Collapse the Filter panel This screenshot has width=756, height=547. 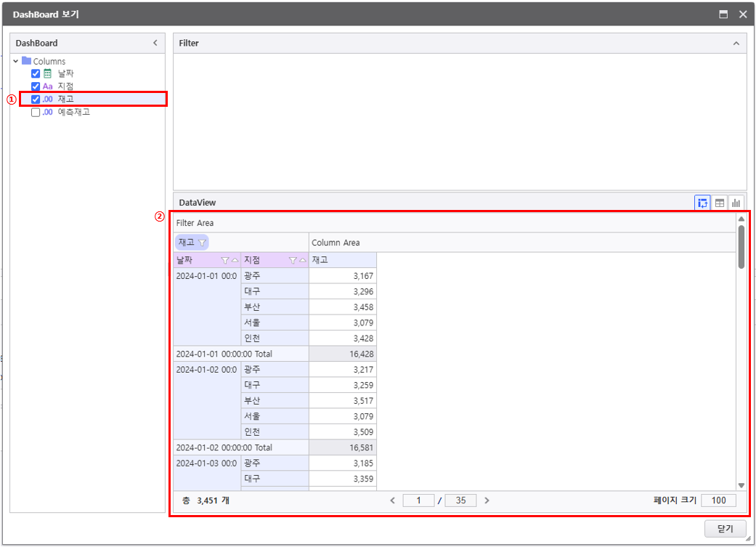(x=736, y=43)
